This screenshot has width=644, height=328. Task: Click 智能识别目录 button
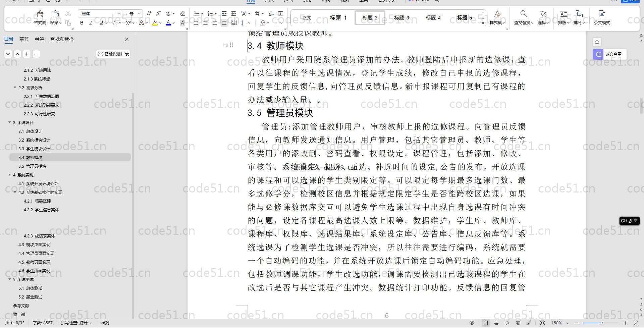click(113, 54)
